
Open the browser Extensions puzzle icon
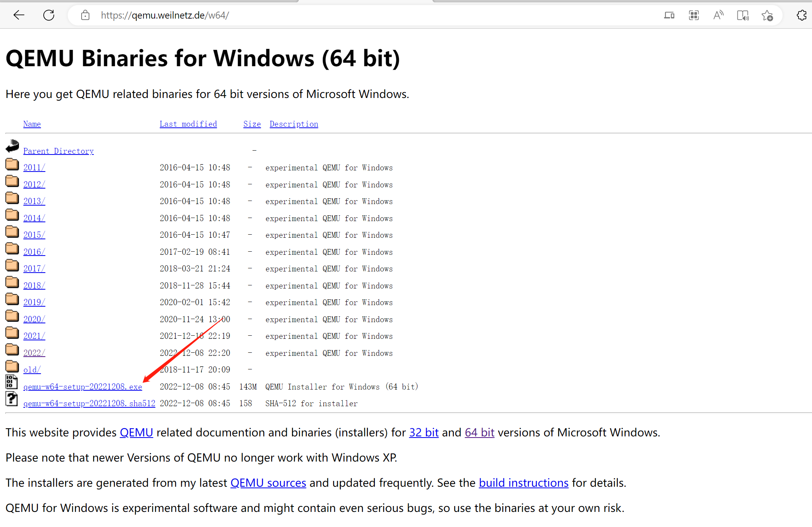802,15
